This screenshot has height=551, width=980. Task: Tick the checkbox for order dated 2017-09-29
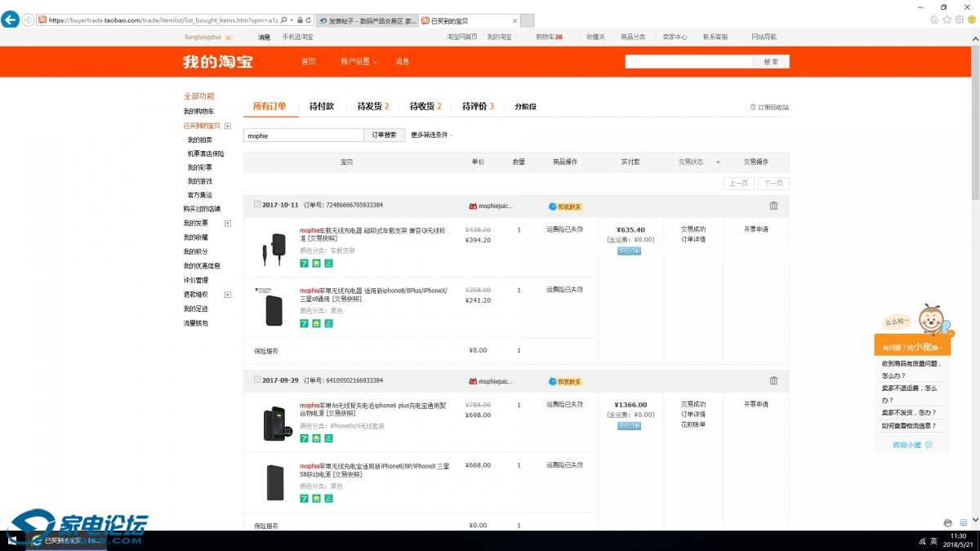pyautogui.click(x=257, y=380)
